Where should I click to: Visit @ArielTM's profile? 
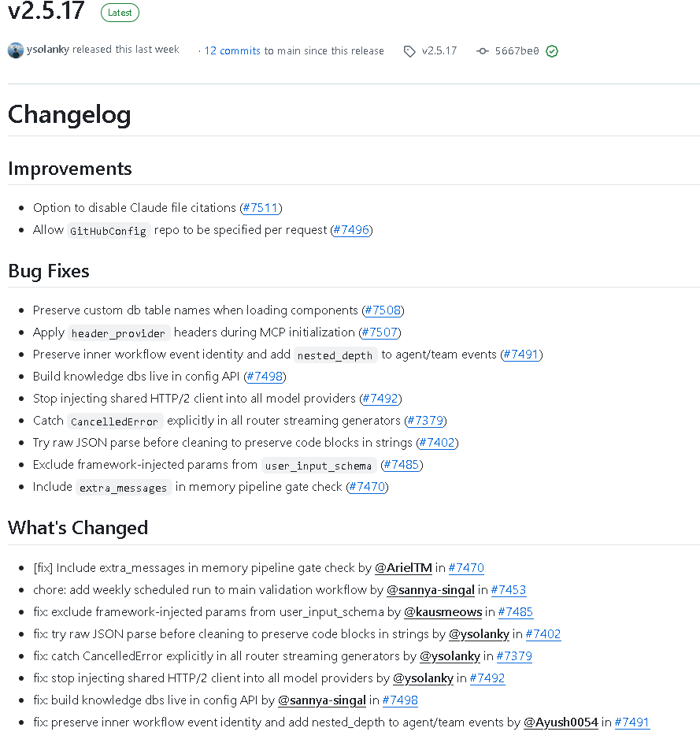[404, 567]
